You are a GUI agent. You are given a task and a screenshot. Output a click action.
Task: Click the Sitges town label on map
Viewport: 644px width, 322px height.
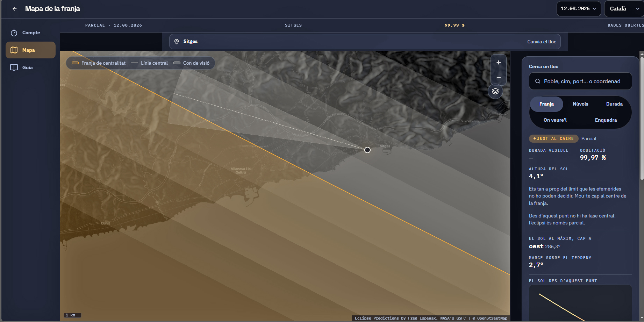point(385,146)
